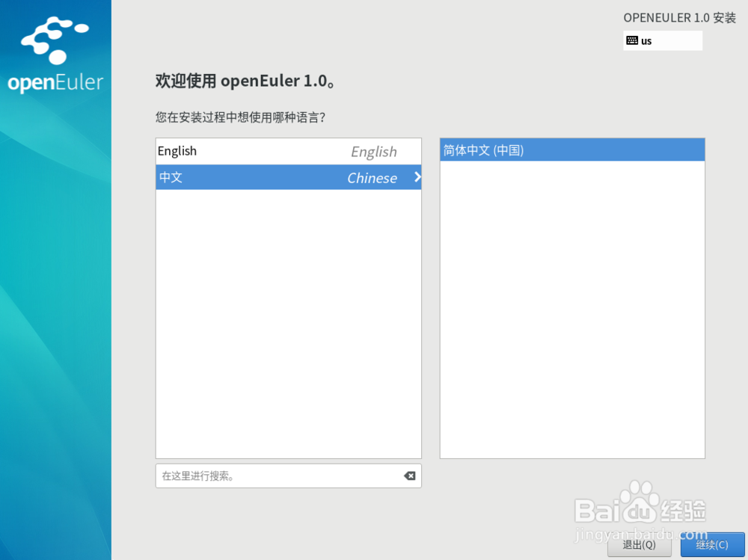
Task: Expand the Chinese row chevron arrow
Action: click(x=417, y=177)
